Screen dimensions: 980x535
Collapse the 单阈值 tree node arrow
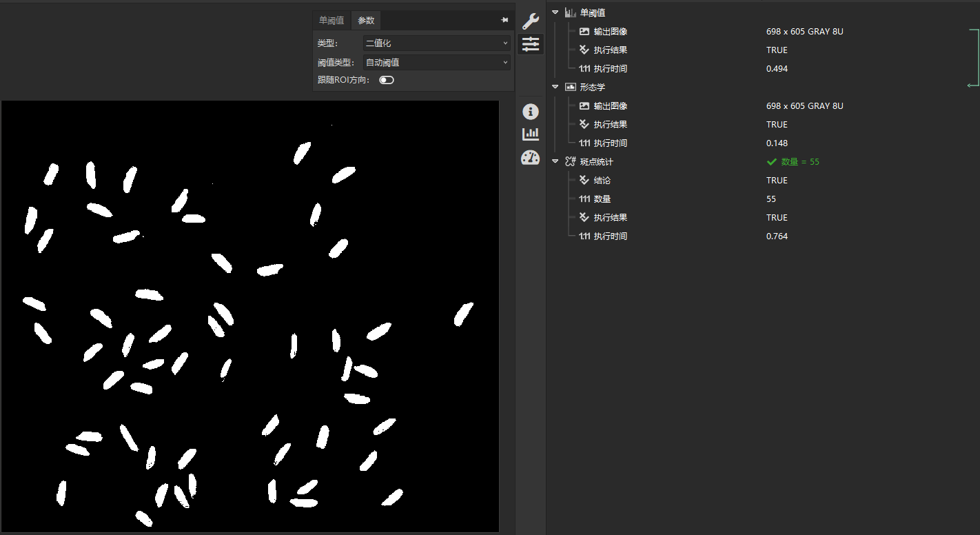tap(555, 13)
